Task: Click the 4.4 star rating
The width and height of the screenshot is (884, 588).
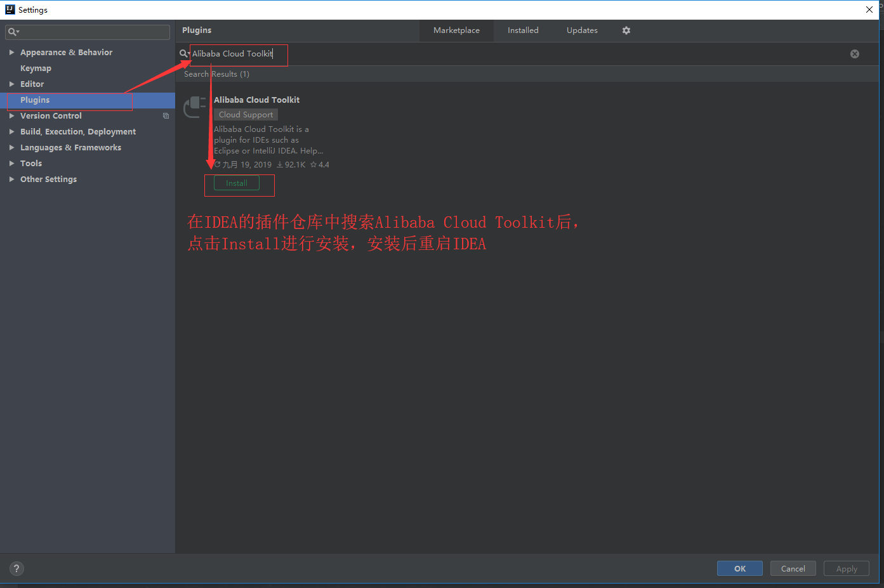Action: click(320, 165)
